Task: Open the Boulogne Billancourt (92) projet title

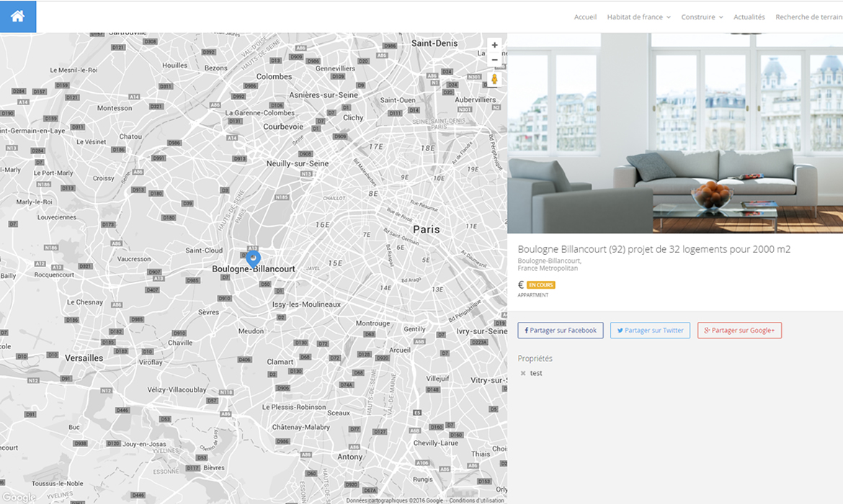Action: (654, 249)
